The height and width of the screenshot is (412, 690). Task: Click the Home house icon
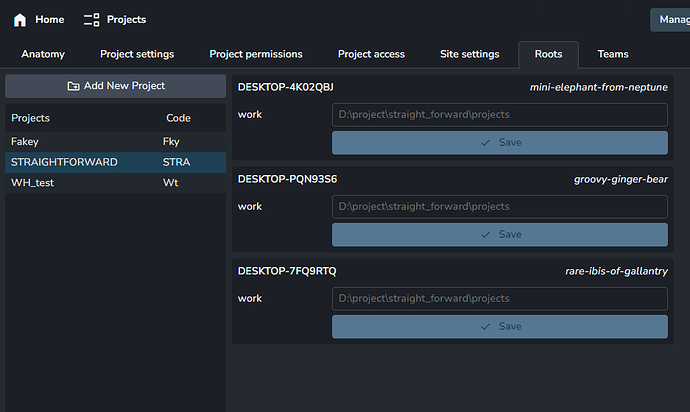click(x=20, y=20)
